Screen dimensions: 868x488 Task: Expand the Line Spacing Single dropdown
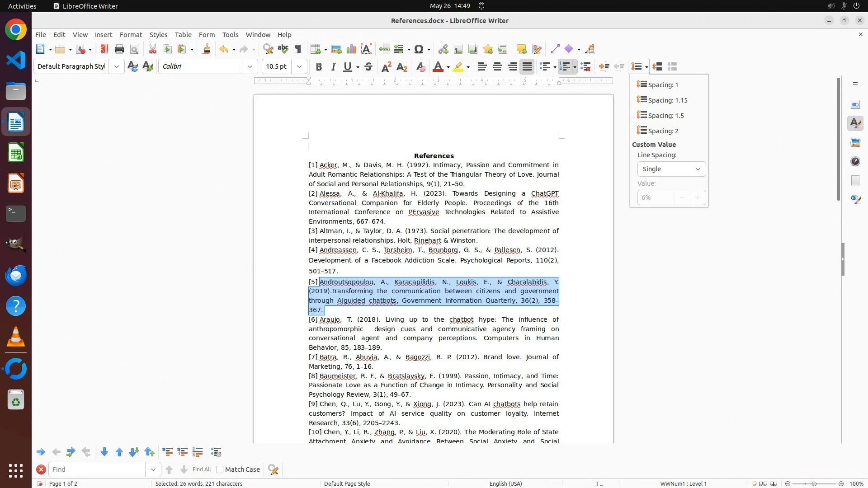pos(671,169)
